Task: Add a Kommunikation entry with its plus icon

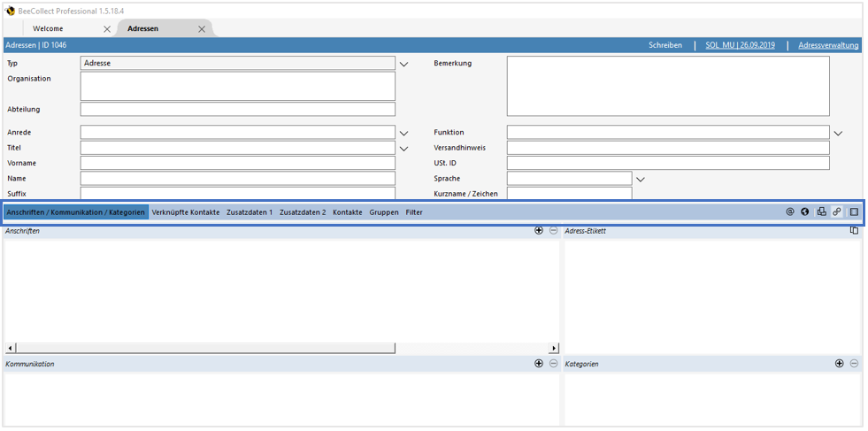Action: [x=539, y=364]
